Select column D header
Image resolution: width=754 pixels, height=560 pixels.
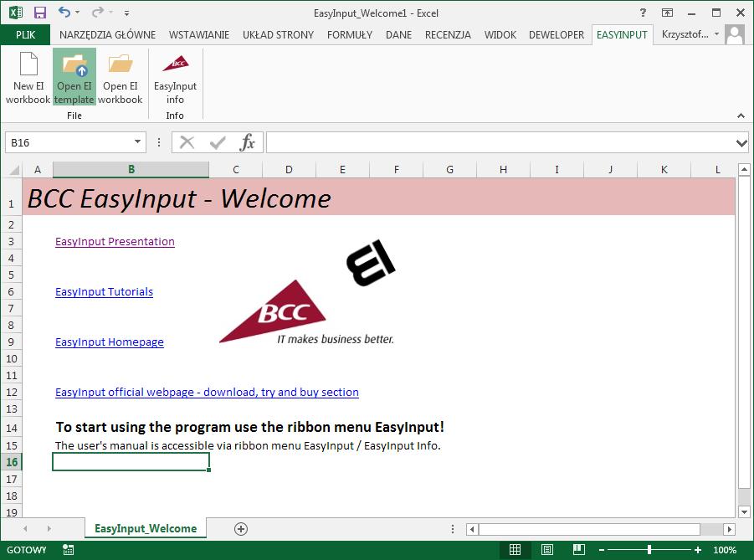289,169
